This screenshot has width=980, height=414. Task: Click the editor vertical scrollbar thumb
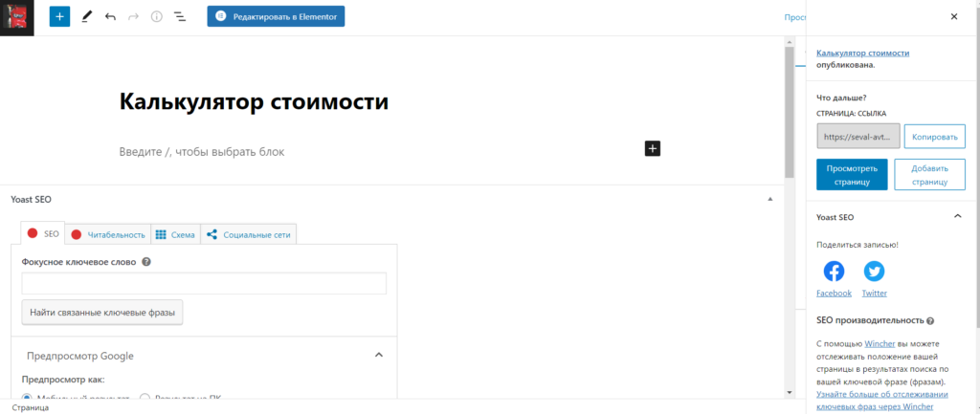pos(790,113)
